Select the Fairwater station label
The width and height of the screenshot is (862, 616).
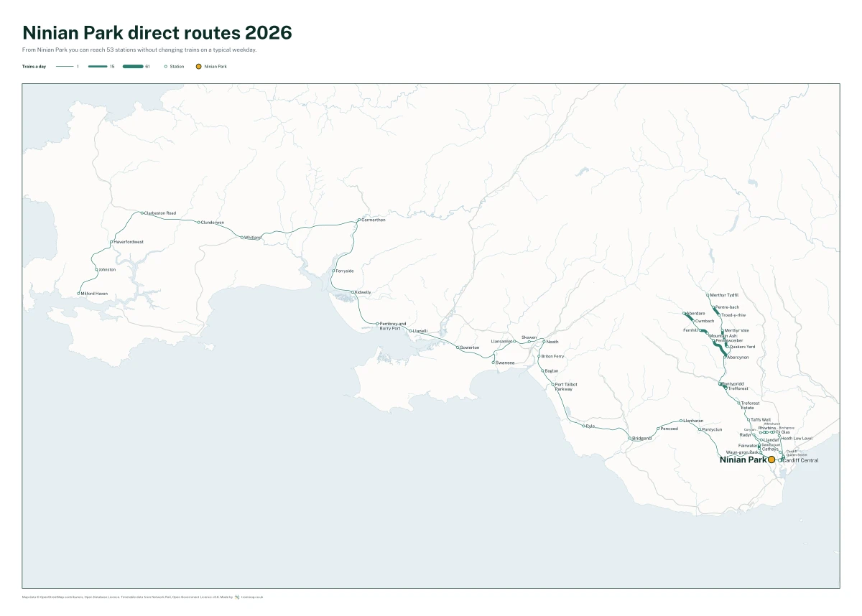click(748, 446)
